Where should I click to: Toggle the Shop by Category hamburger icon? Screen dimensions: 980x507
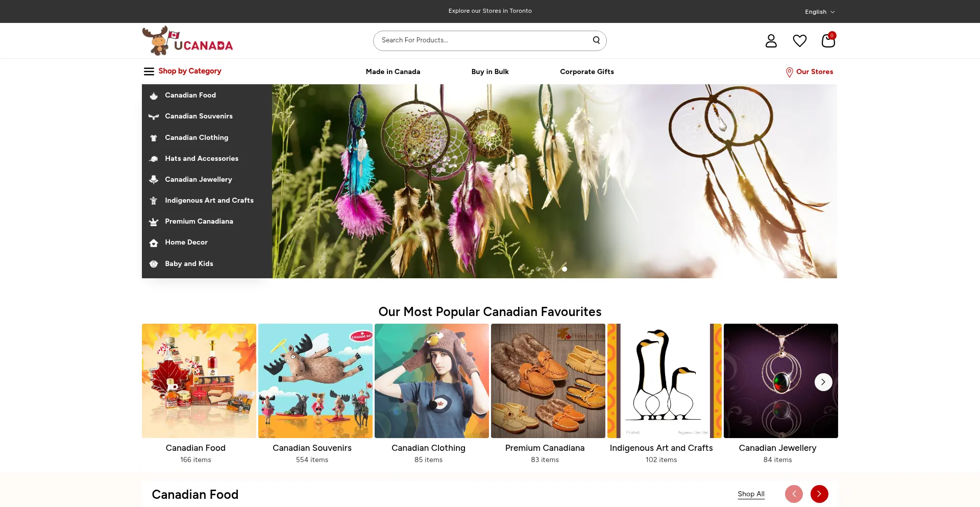click(149, 71)
